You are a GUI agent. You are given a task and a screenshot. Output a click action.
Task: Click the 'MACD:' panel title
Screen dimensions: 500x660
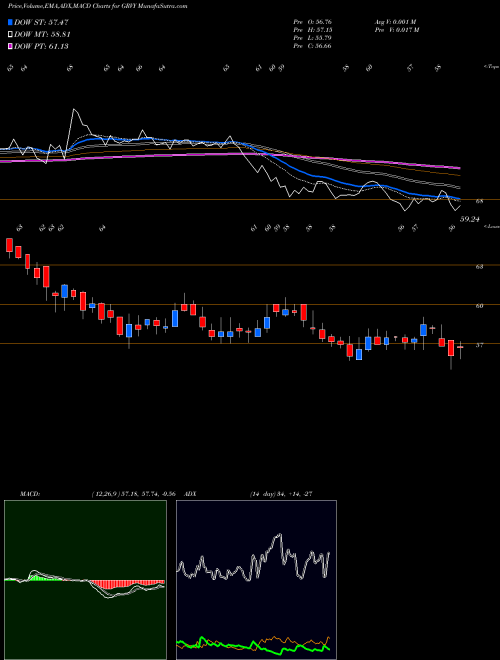click(30, 494)
